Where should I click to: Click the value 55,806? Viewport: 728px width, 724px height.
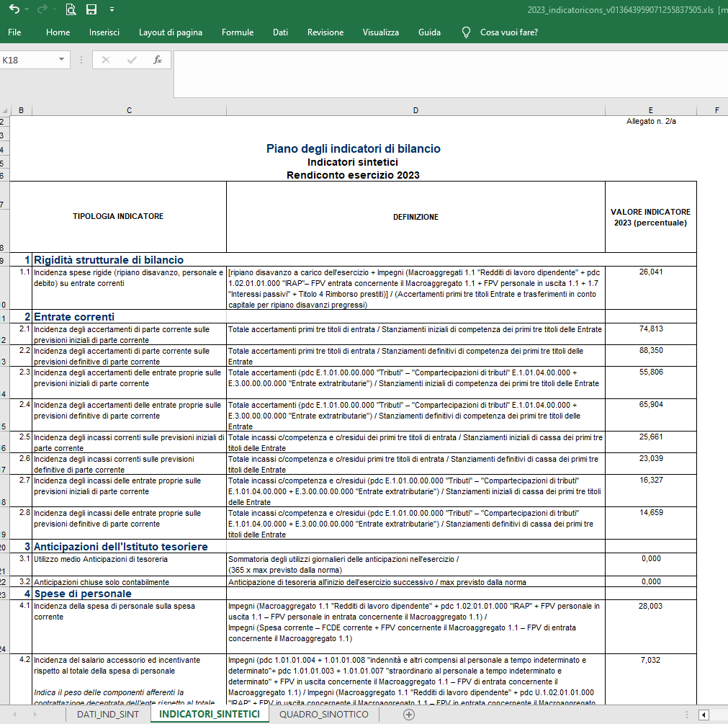[650, 372]
